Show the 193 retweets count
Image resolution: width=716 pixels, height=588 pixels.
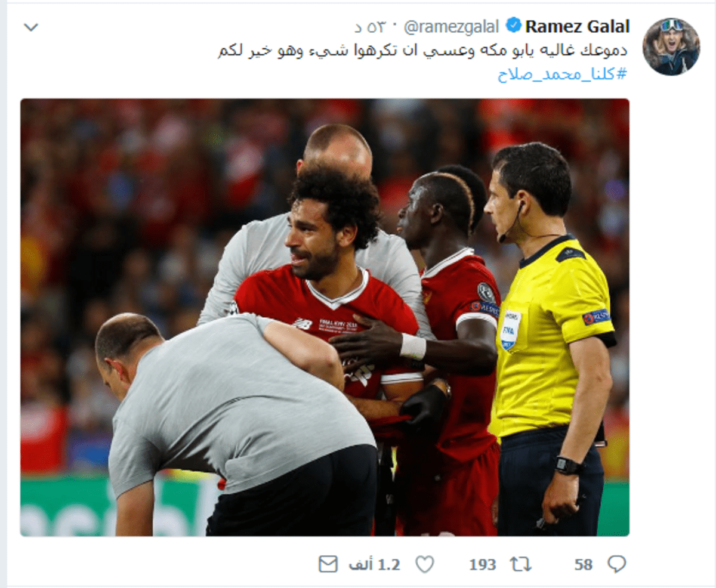point(482,565)
